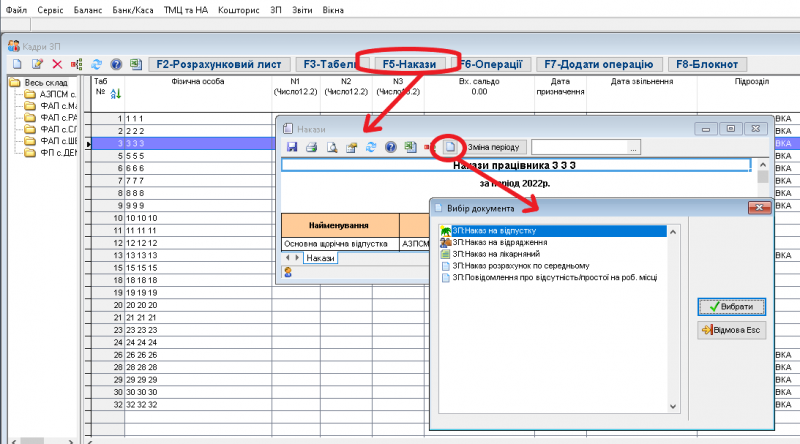Click the blue help icon in Кадри ЗП toolbar
The width and height of the screenshot is (800, 444).
coord(116,64)
